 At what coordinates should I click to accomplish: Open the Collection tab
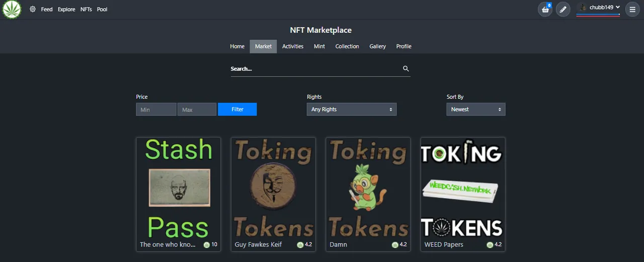point(347,46)
